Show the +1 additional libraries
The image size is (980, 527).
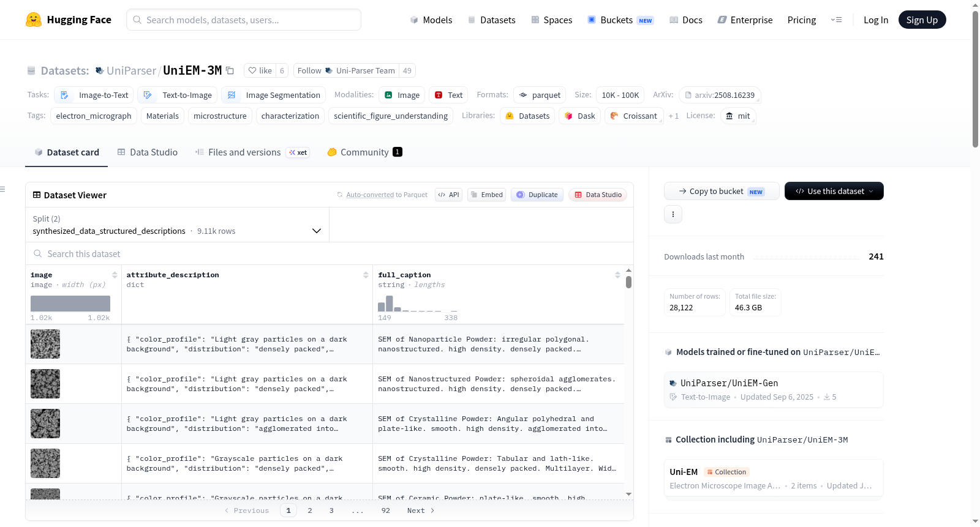[x=674, y=116]
